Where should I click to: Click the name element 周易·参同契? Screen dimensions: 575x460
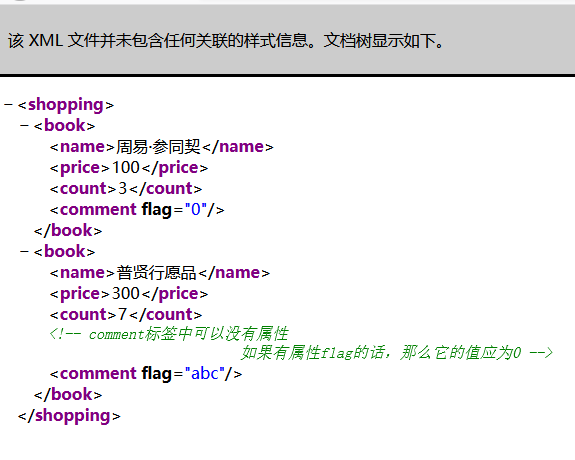click(162, 147)
